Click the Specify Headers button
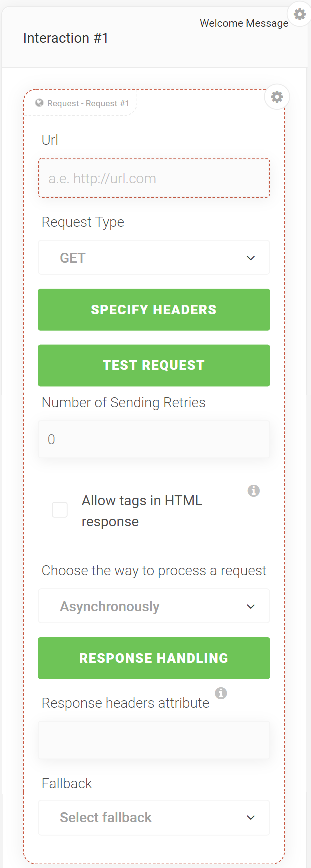 154,310
